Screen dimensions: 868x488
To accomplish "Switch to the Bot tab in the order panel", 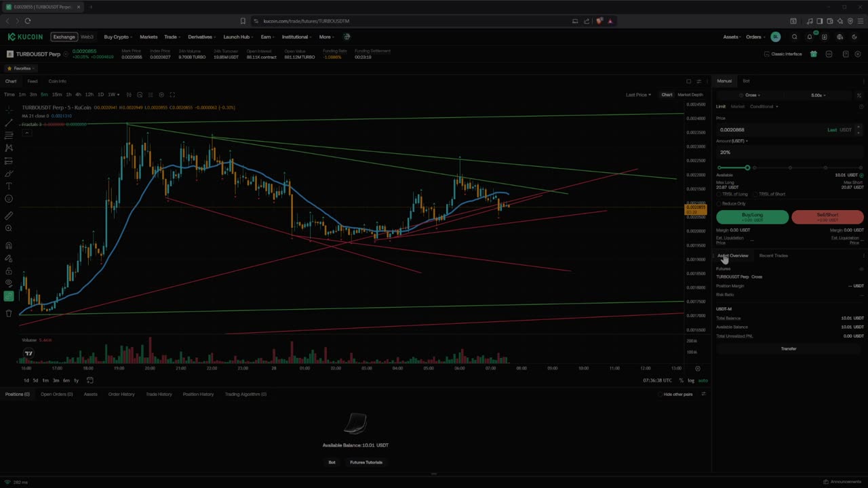I will [746, 81].
